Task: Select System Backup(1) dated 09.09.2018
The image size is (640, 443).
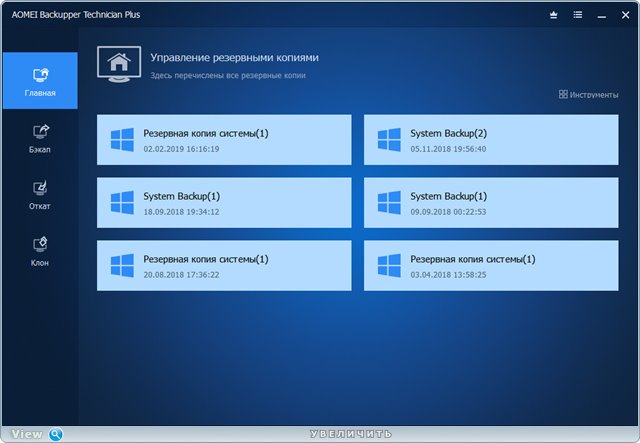Action: [491, 203]
